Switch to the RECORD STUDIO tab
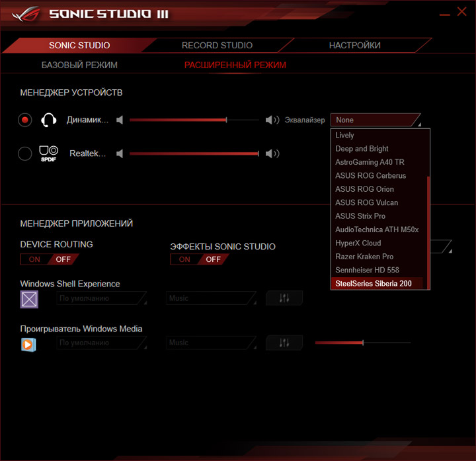Screen dimensions: 476x461 (x=217, y=46)
